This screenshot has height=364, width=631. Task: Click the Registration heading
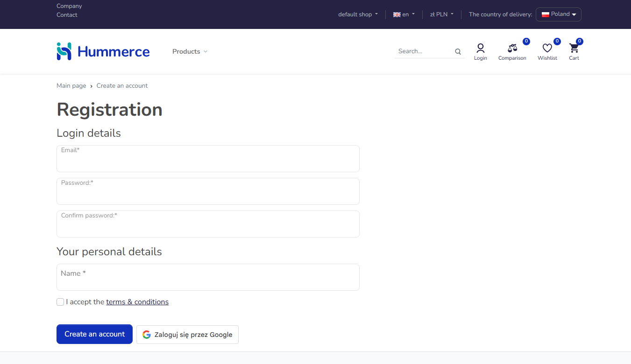(109, 110)
